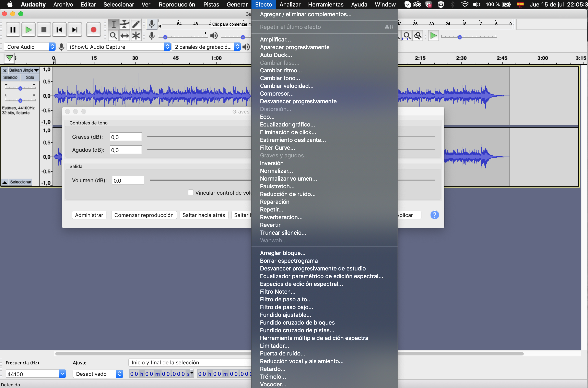Click the speaker icon beside channels dropdown

tap(246, 47)
